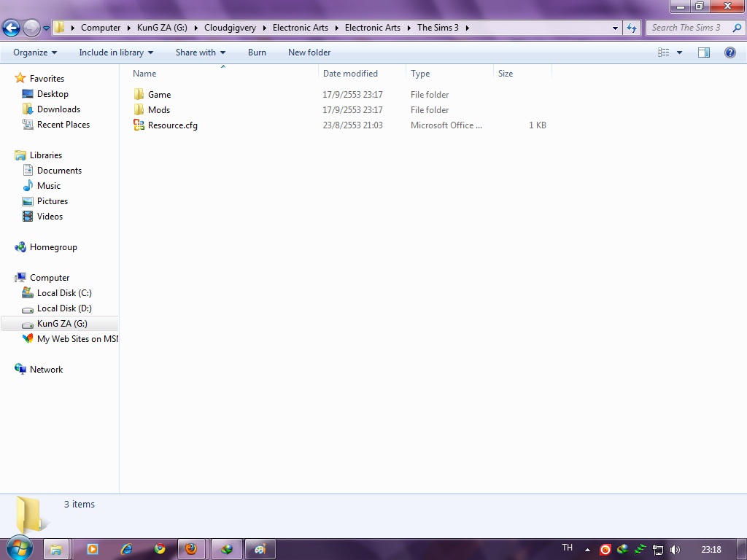The image size is (747, 560).
Task: Open Desktop in Favorites
Action: pyautogui.click(x=53, y=94)
